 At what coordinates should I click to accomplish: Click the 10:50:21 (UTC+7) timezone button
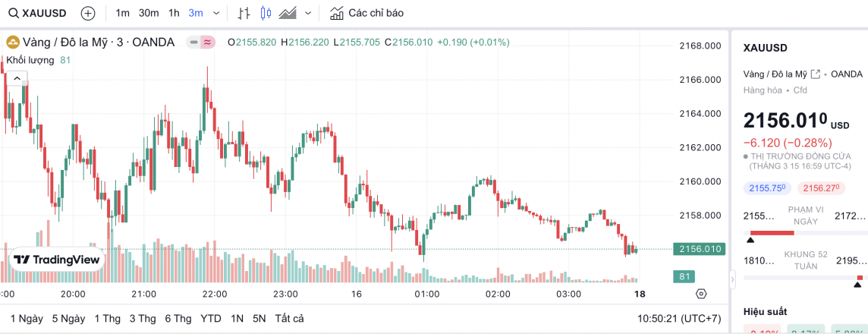pos(679,318)
